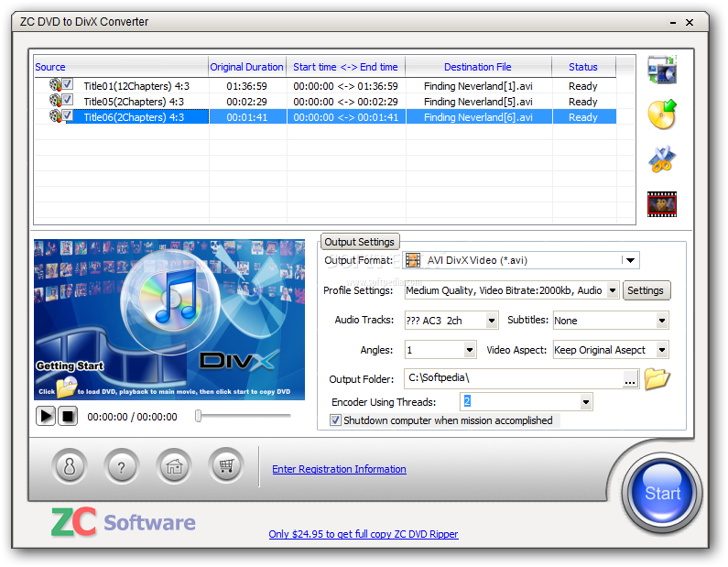The width and height of the screenshot is (728, 567).
Task: Click the film reel icon of Title06 row
Action: [x=55, y=116]
